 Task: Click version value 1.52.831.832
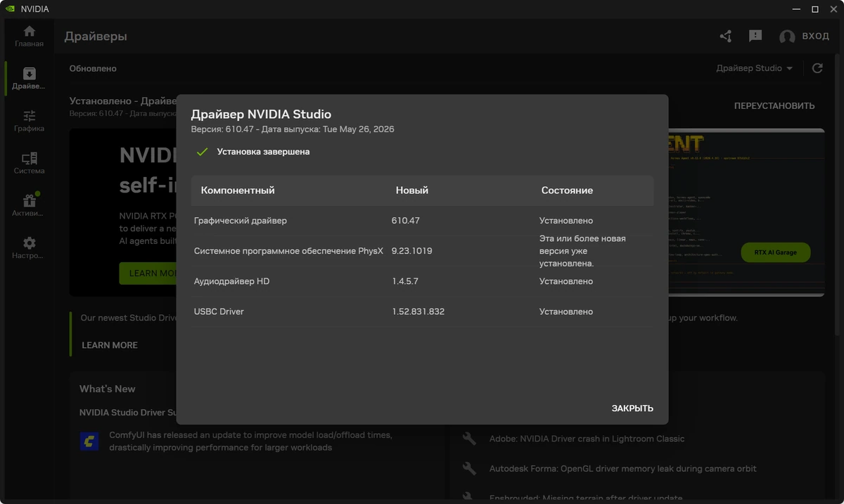pyautogui.click(x=418, y=311)
